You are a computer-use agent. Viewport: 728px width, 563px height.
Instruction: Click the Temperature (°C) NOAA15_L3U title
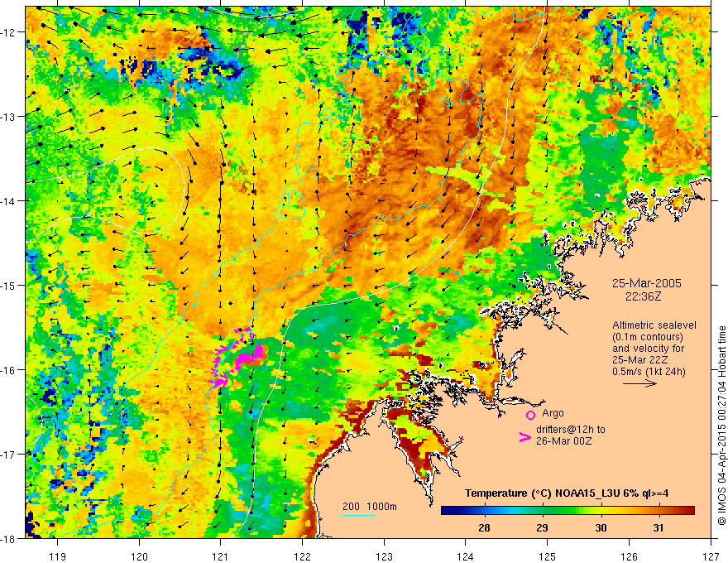(567, 493)
